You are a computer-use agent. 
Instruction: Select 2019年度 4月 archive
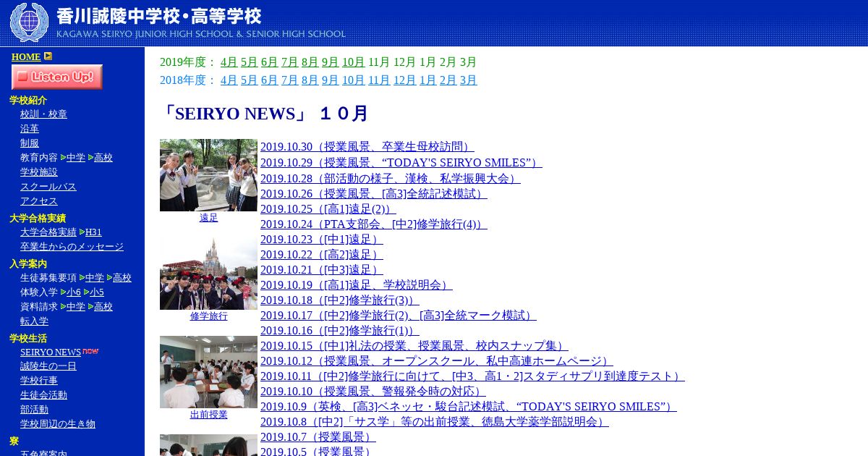coord(229,62)
